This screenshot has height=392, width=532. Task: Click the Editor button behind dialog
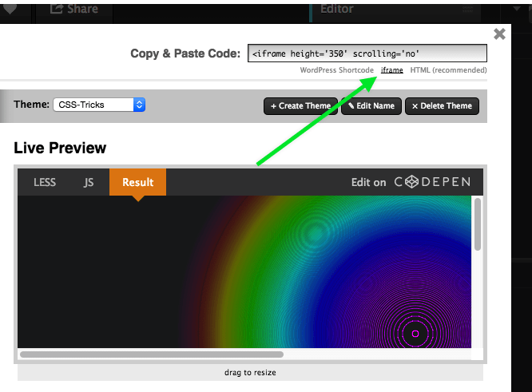pyautogui.click(x=337, y=9)
